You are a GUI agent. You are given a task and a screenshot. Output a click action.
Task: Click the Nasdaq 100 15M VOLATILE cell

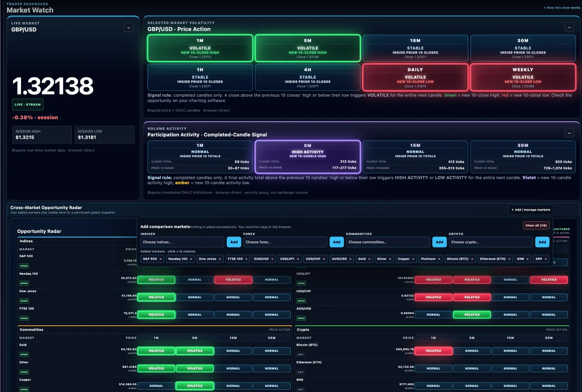[233, 280]
